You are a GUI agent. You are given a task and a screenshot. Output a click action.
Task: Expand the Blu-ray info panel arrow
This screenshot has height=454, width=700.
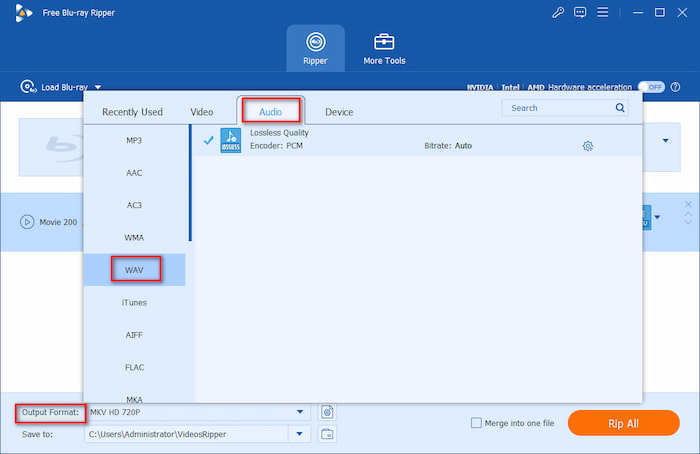point(666,141)
